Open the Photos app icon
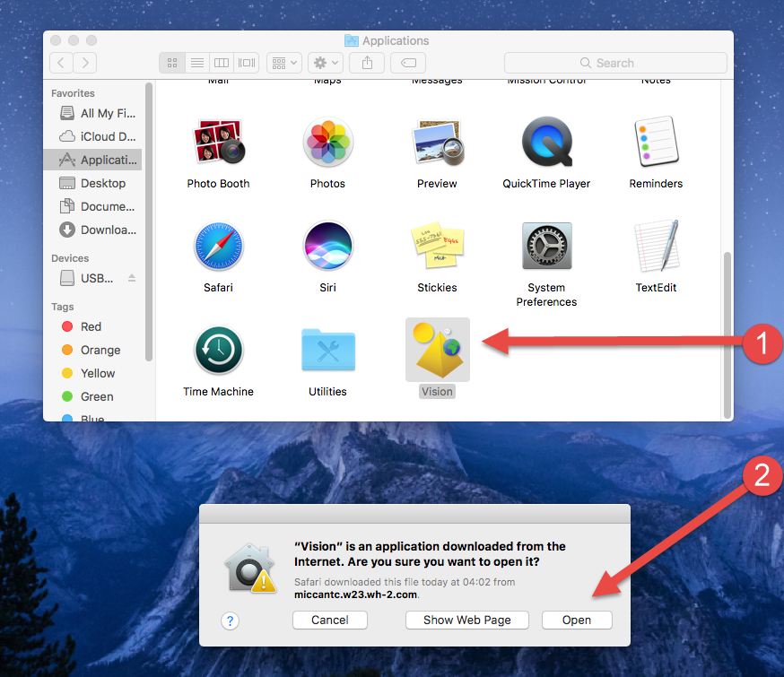The width and height of the screenshot is (784, 677). 328,143
